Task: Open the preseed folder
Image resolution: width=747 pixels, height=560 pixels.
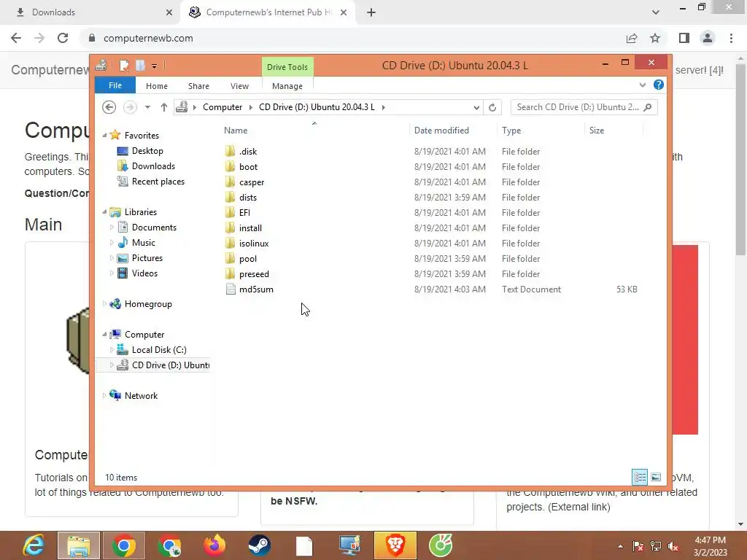Action: pos(254,274)
